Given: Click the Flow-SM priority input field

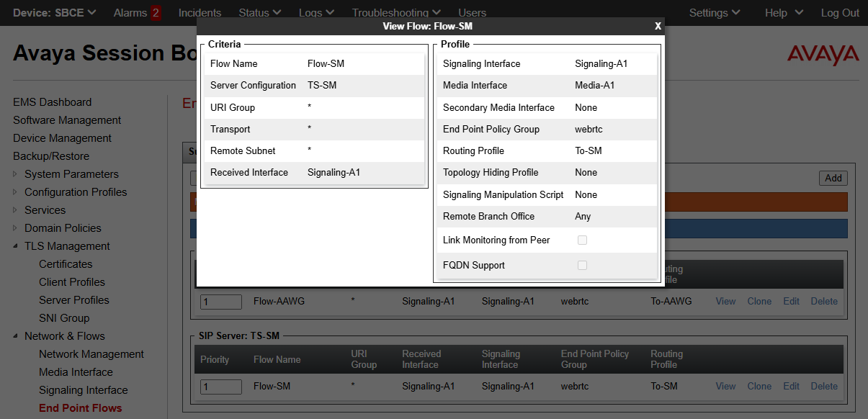Looking at the screenshot, I should click(220, 387).
